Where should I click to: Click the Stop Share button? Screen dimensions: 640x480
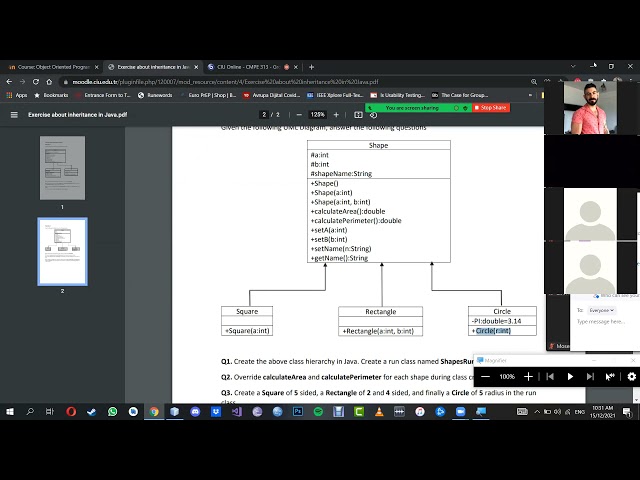[x=491, y=108]
